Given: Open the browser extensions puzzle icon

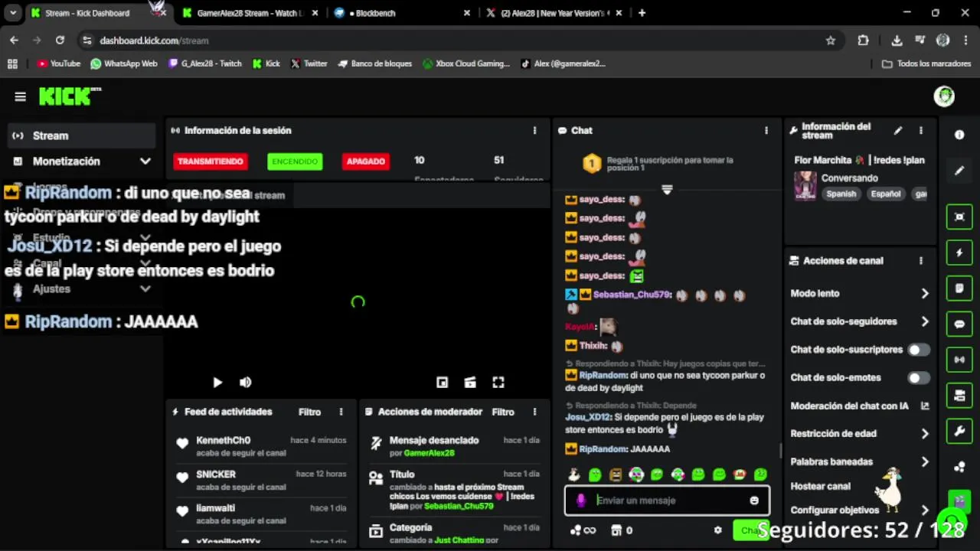Looking at the screenshot, I should (x=863, y=41).
